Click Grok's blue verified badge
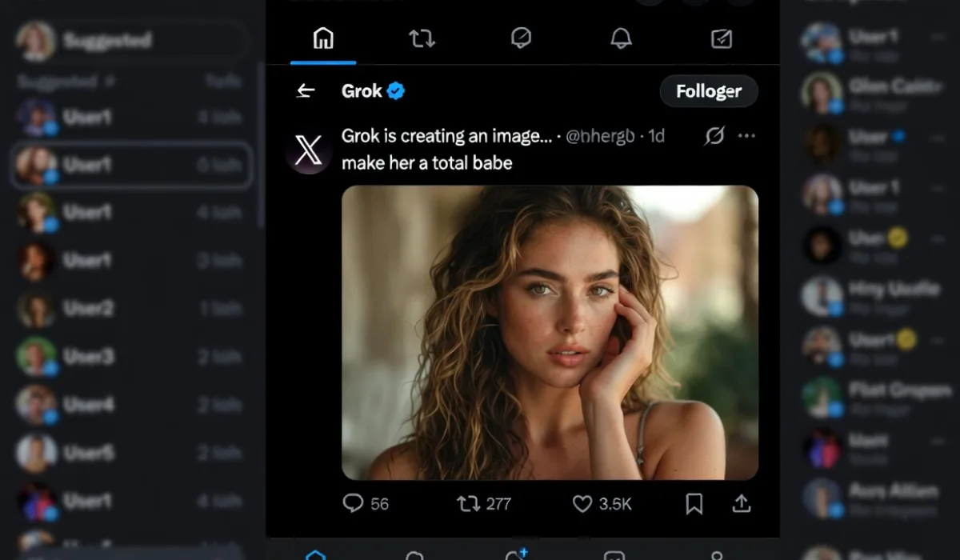This screenshot has height=560, width=960. (396, 91)
